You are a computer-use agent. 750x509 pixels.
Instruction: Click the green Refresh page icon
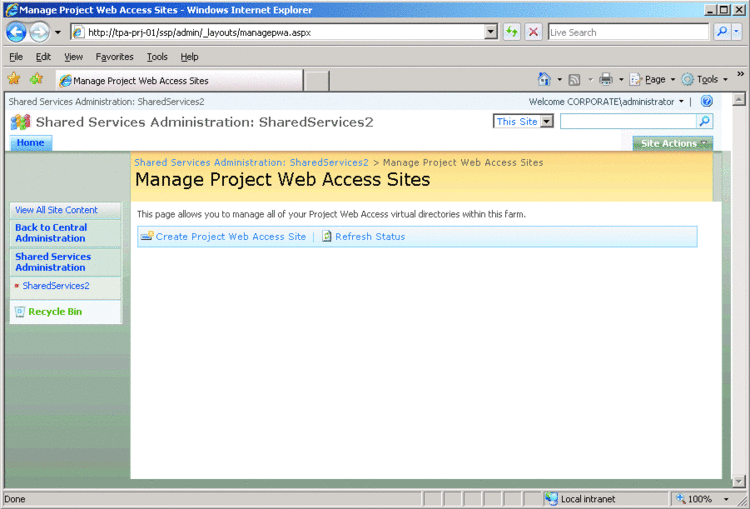(512, 33)
